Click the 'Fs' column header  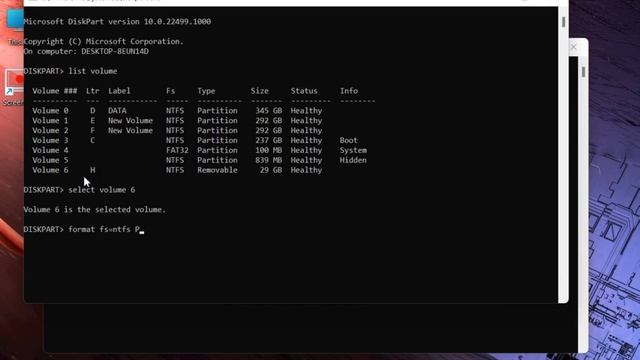(x=171, y=91)
